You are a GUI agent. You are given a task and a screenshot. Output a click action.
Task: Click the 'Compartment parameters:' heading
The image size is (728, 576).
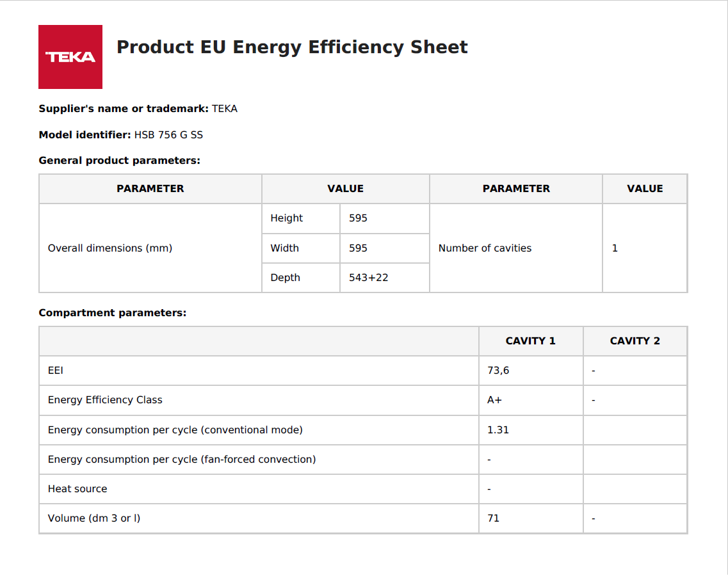112,313
